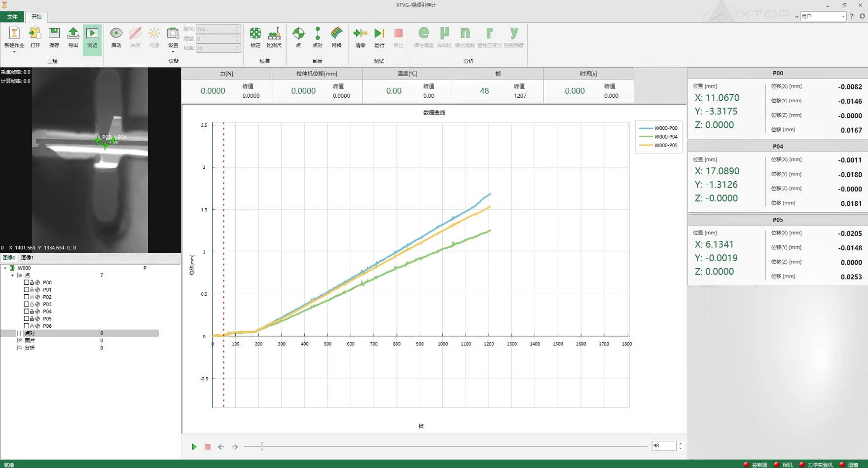Check the P03 point checkbox

click(27, 304)
